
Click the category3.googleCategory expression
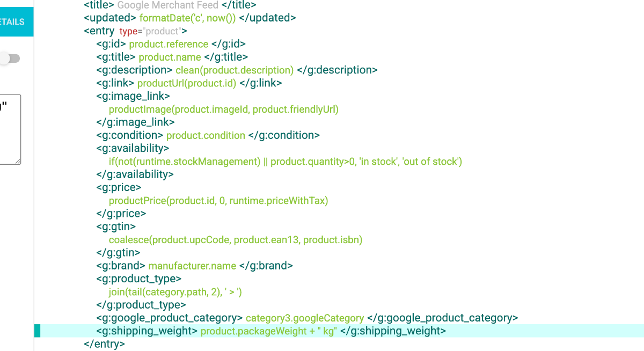[305, 318]
